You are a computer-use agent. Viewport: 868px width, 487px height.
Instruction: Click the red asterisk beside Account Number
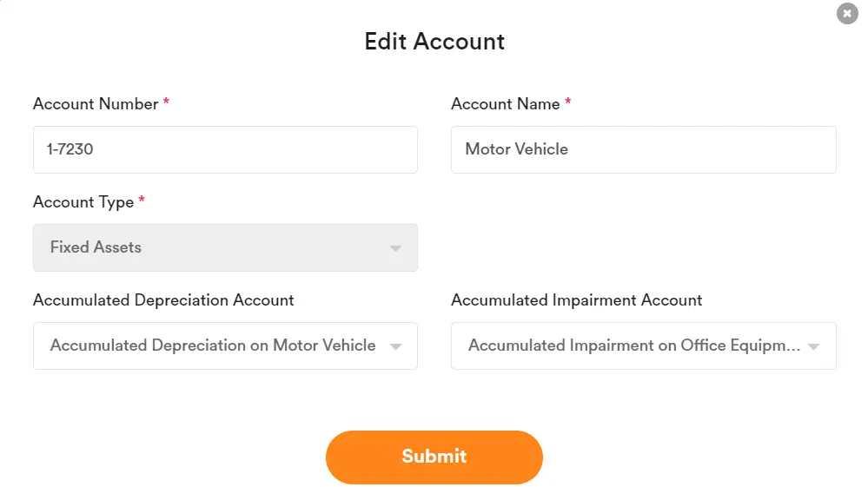(x=166, y=103)
